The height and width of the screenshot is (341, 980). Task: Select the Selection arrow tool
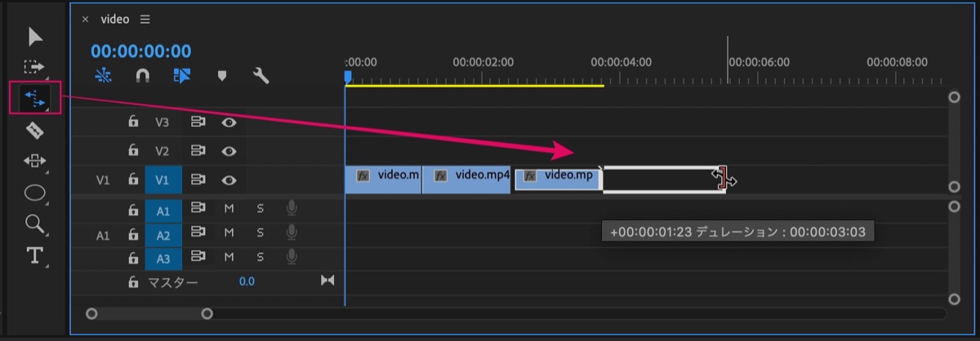point(35,37)
